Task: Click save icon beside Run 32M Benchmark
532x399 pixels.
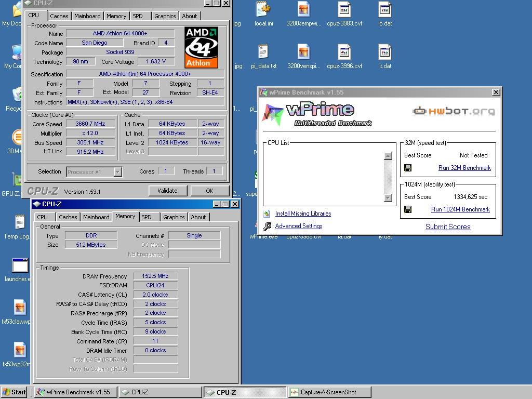Action: (x=408, y=168)
